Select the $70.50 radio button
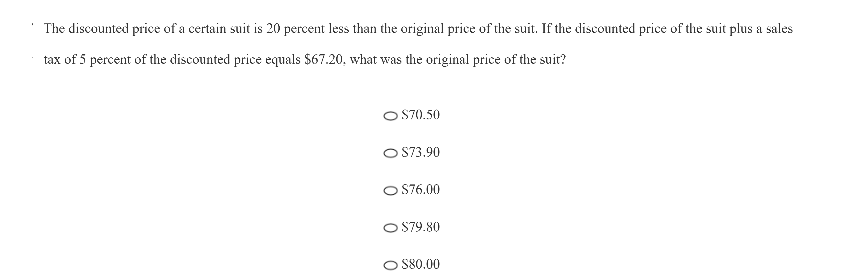The width and height of the screenshot is (868, 280). pyautogui.click(x=390, y=116)
